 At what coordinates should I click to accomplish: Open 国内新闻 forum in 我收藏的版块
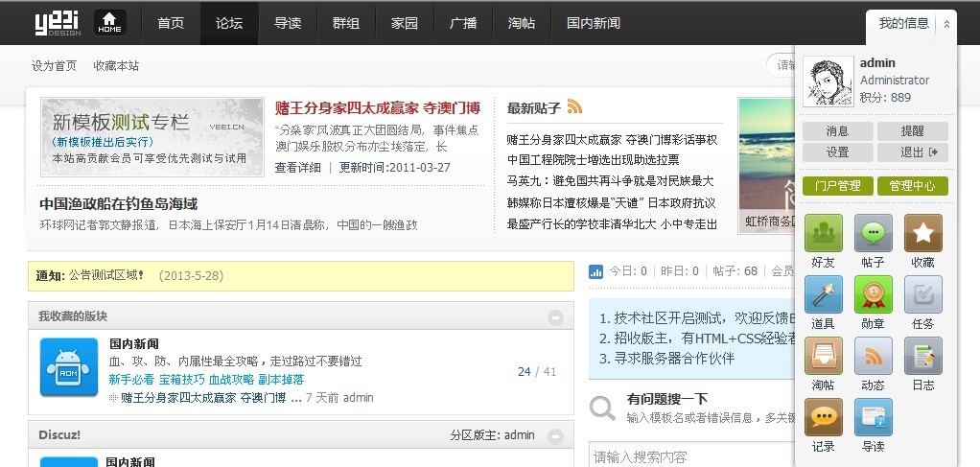coord(133,344)
